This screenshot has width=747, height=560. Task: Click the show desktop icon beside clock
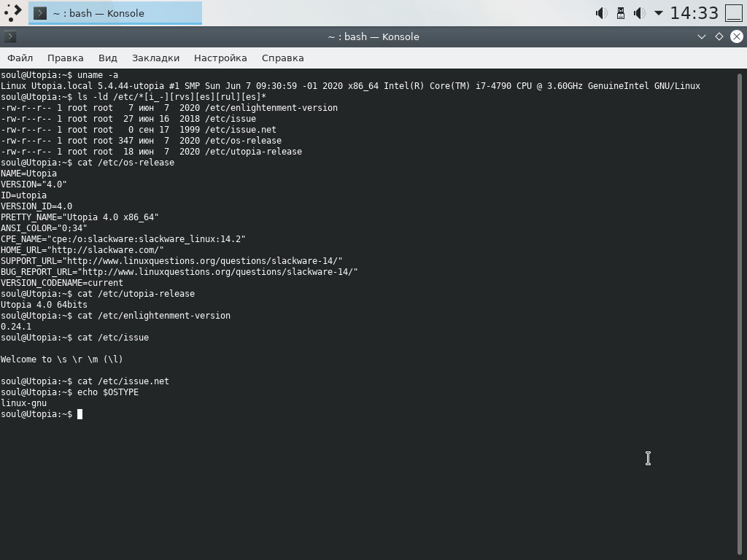pos(734,13)
